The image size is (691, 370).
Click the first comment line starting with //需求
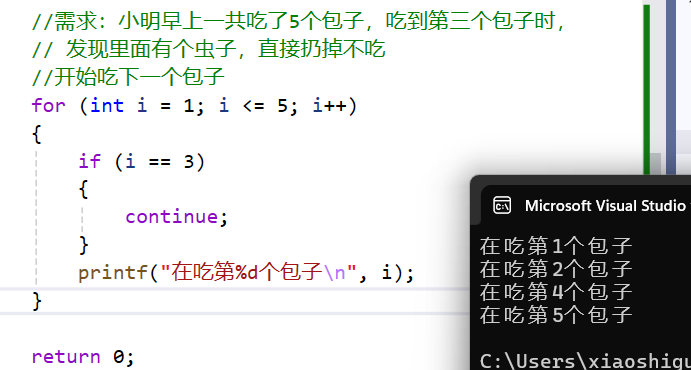(x=299, y=21)
